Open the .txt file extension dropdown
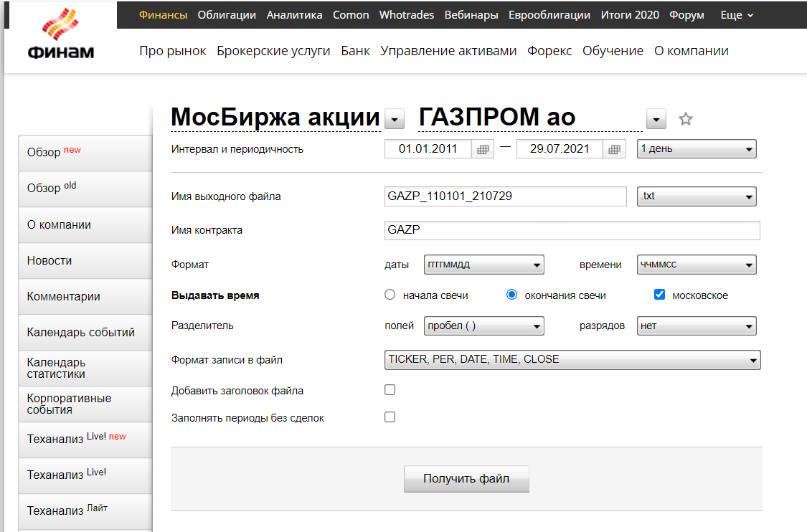Screen dimensions: 807x532 (x=697, y=196)
